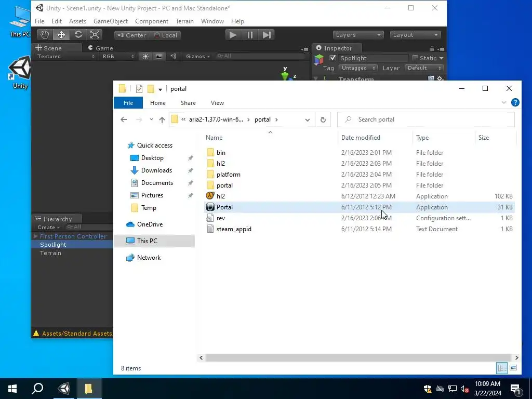Open the Default layer dropdown
The height and width of the screenshot is (399, 532).
(424, 68)
